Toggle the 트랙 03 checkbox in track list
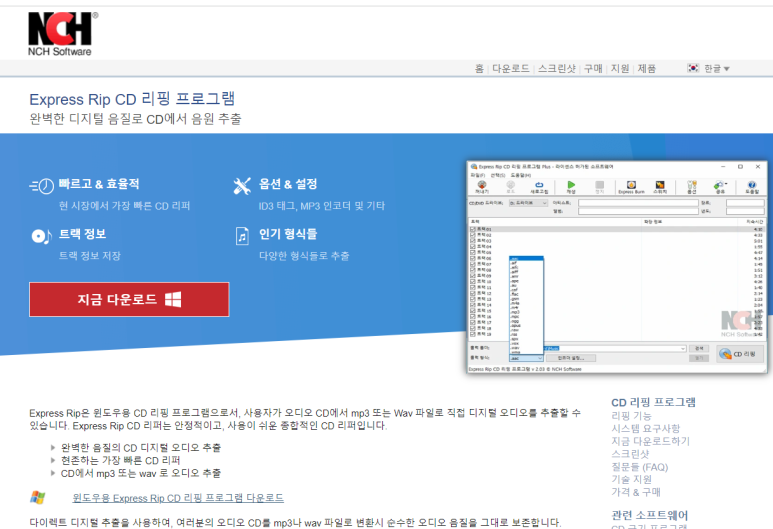This screenshot has height=529, width=773. click(473, 241)
